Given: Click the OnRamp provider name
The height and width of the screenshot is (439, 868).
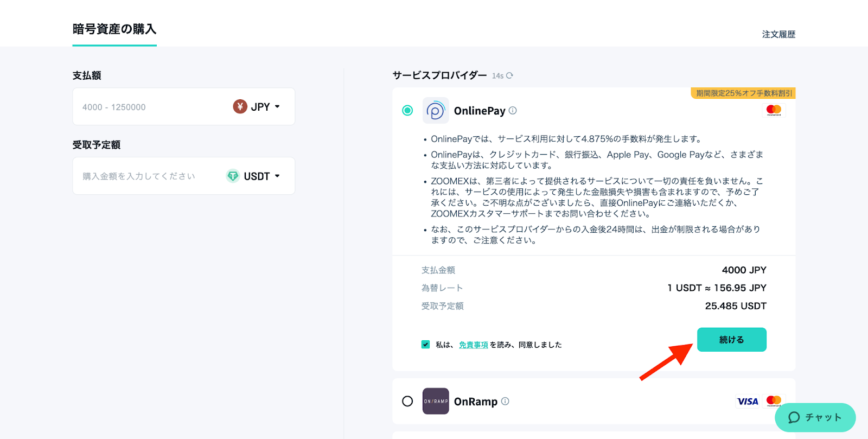Looking at the screenshot, I should click(x=476, y=402).
